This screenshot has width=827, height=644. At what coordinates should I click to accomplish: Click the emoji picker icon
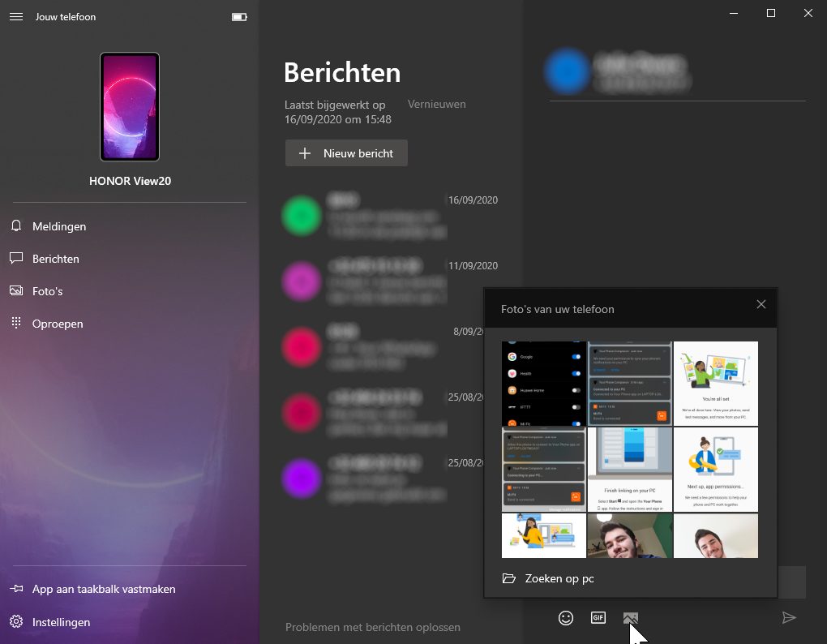coord(566,618)
